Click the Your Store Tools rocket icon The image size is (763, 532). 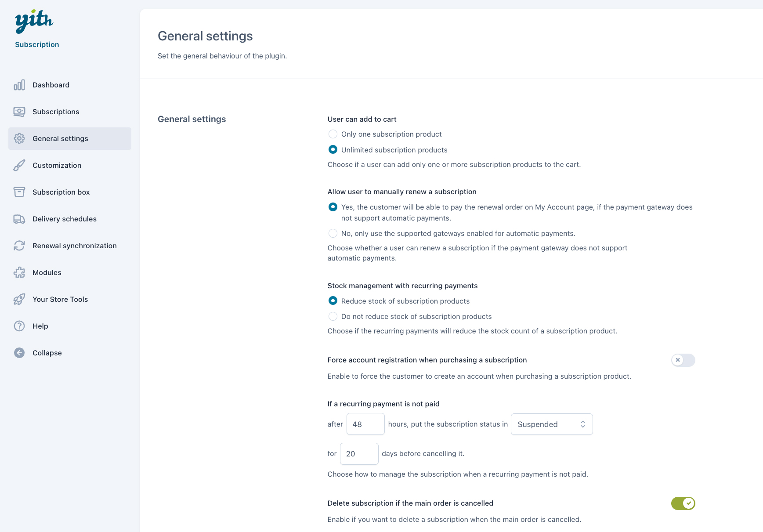tap(19, 300)
